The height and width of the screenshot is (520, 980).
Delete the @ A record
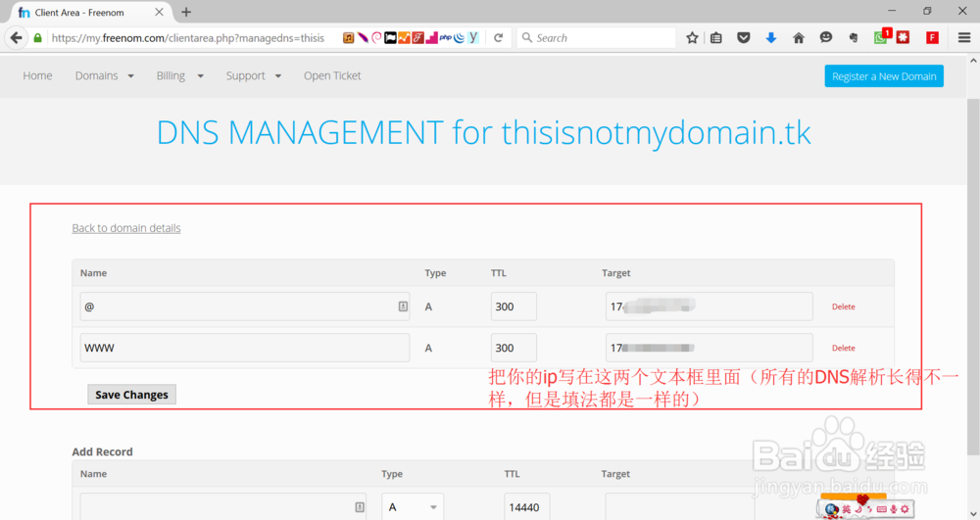[843, 307]
